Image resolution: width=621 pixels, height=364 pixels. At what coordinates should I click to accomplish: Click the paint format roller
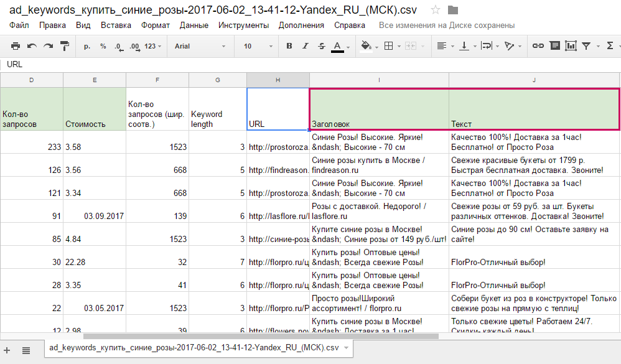tap(65, 46)
